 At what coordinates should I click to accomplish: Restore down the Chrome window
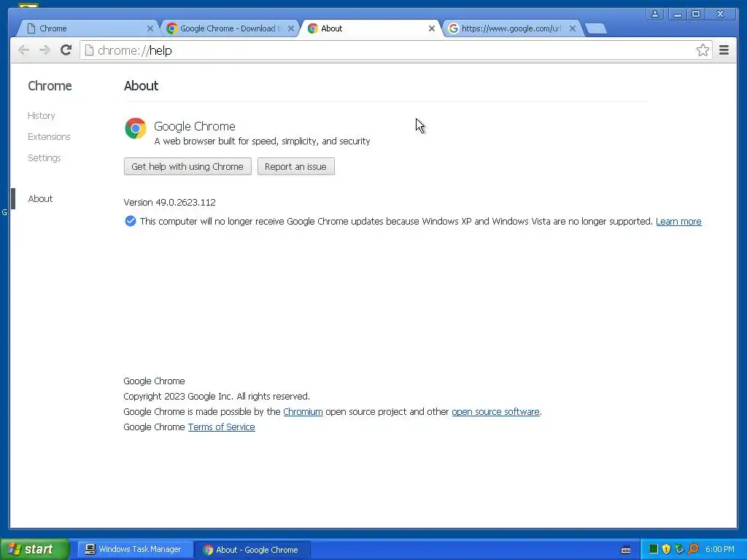click(696, 15)
